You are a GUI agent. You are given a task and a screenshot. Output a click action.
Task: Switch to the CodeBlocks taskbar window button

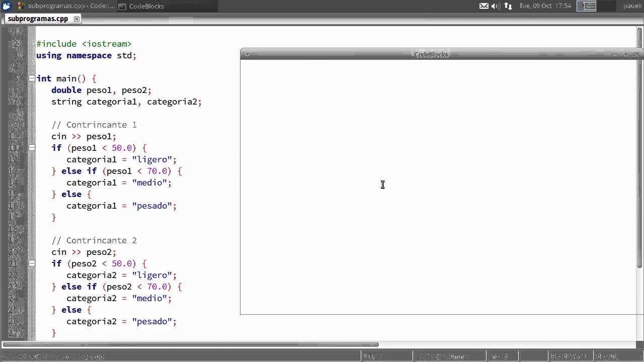(167, 6)
